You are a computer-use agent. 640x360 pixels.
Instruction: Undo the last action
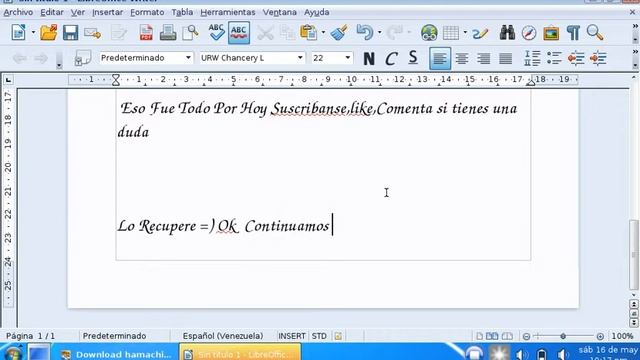[364, 33]
